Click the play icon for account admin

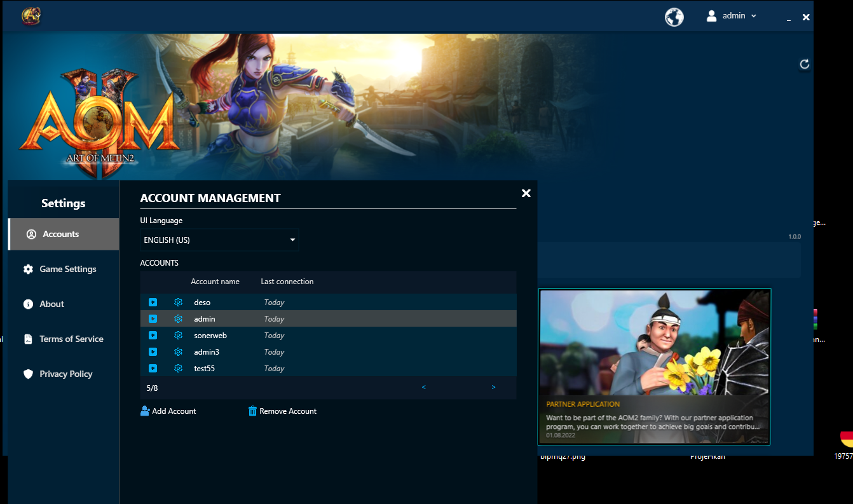pos(153,319)
